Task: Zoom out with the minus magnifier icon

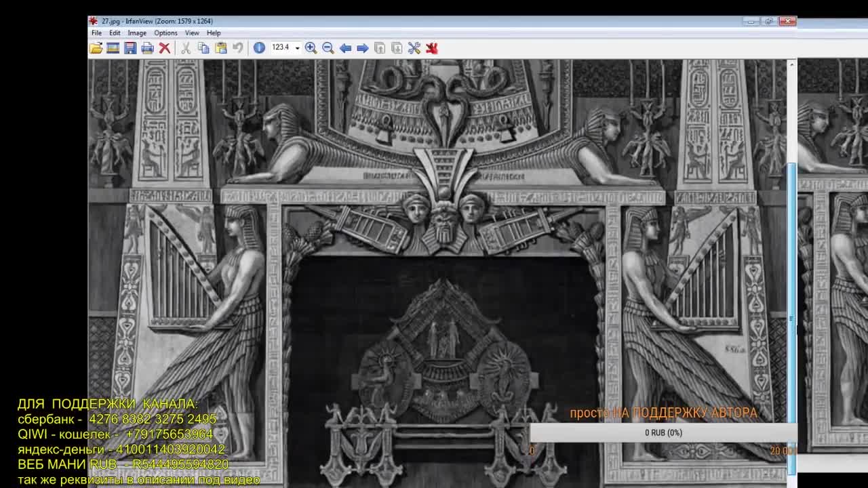Action: (x=328, y=47)
